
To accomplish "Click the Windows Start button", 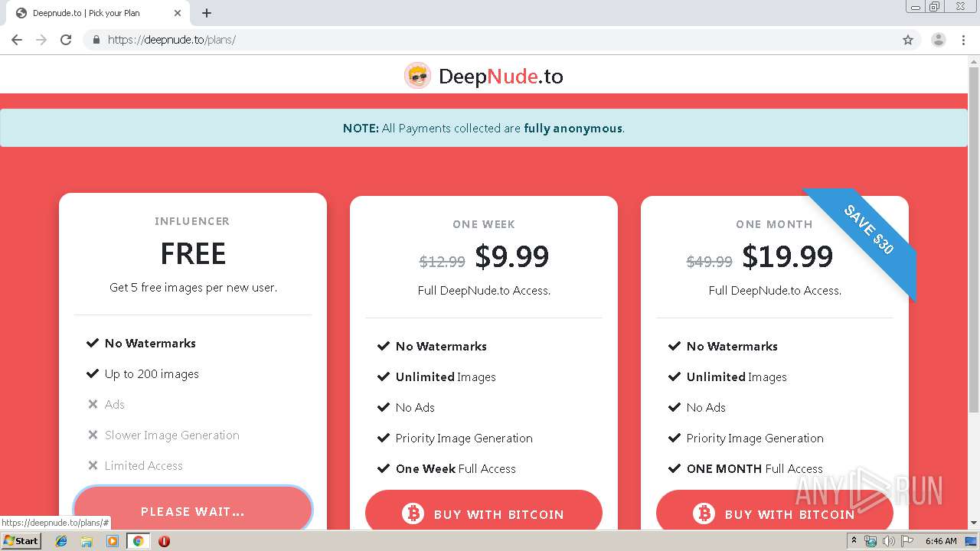I will click(21, 541).
